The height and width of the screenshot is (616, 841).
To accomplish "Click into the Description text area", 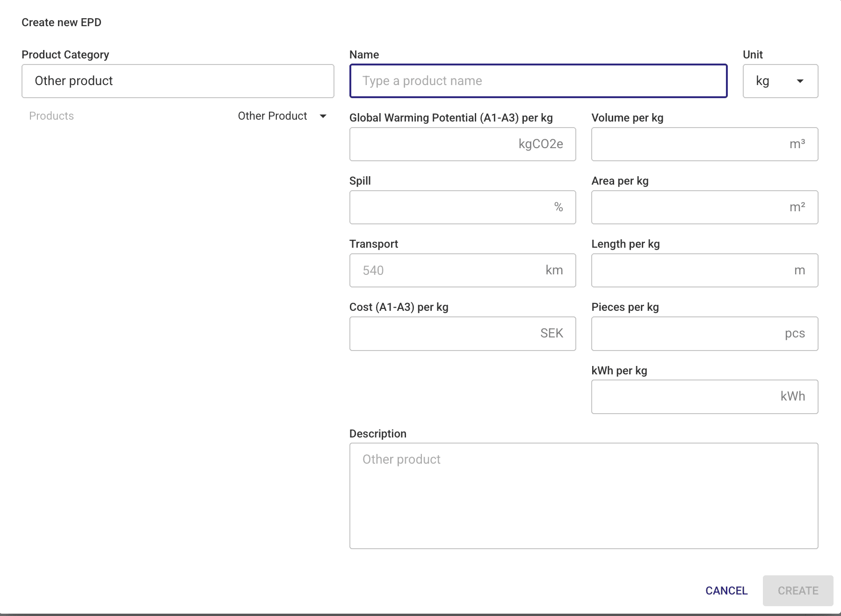I will click(583, 495).
